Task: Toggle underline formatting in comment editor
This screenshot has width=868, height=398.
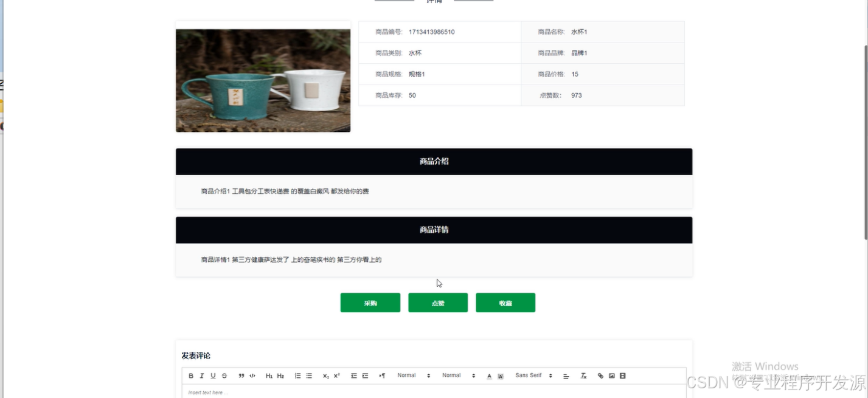Action: point(213,376)
